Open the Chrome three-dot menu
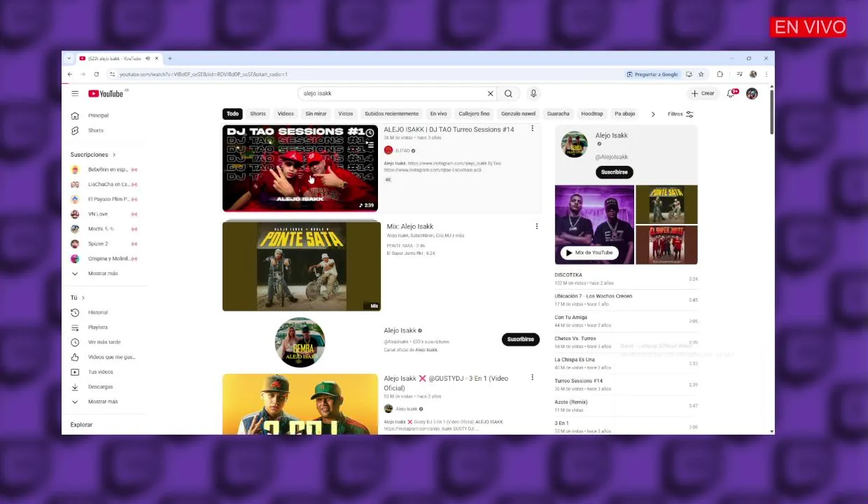 766,74
